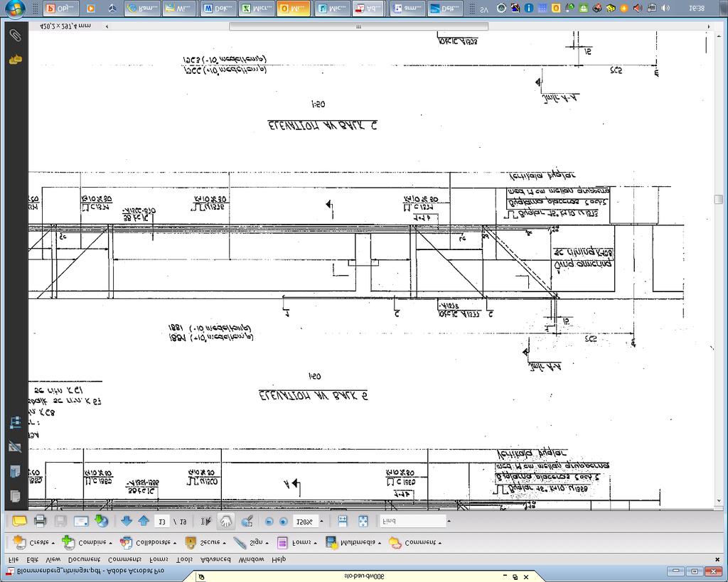Open the Attachments paperclip panel
Screen dimensions: 728x582
16,36
